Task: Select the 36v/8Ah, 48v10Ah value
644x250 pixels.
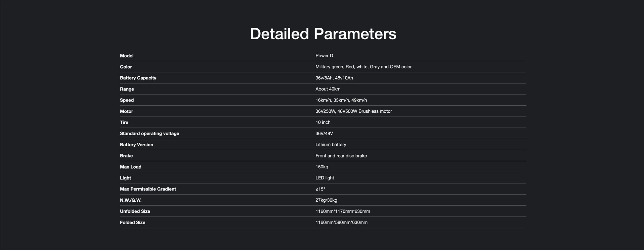Action: point(334,78)
